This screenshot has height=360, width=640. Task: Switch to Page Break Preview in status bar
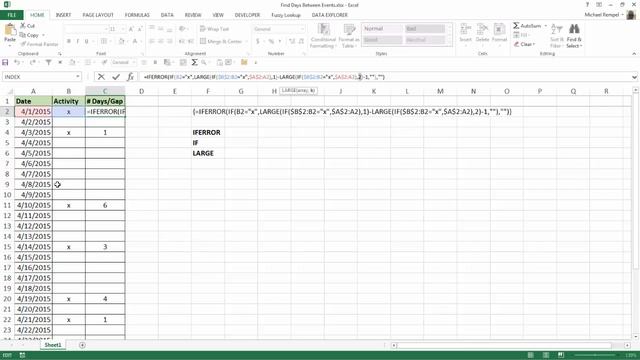pyautogui.click(x=561, y=355)
